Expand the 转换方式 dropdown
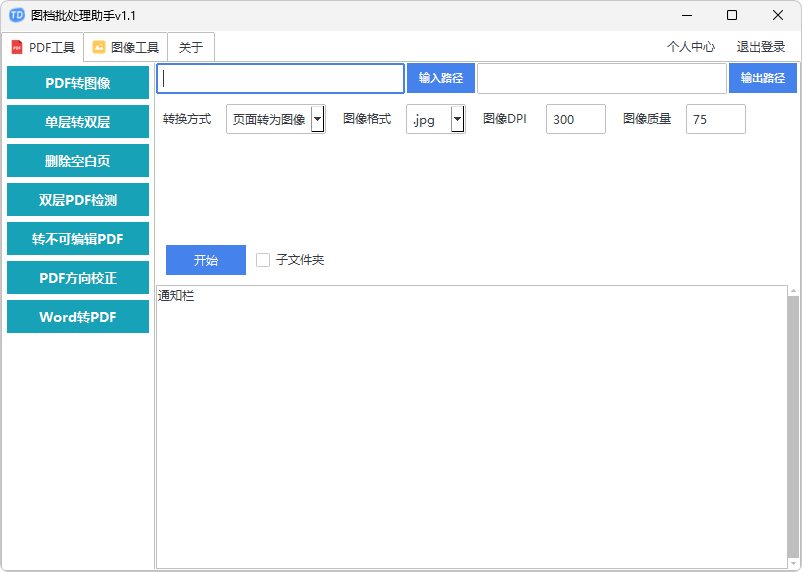This screenshot has width=802, height=572. (x=317, y=119)
